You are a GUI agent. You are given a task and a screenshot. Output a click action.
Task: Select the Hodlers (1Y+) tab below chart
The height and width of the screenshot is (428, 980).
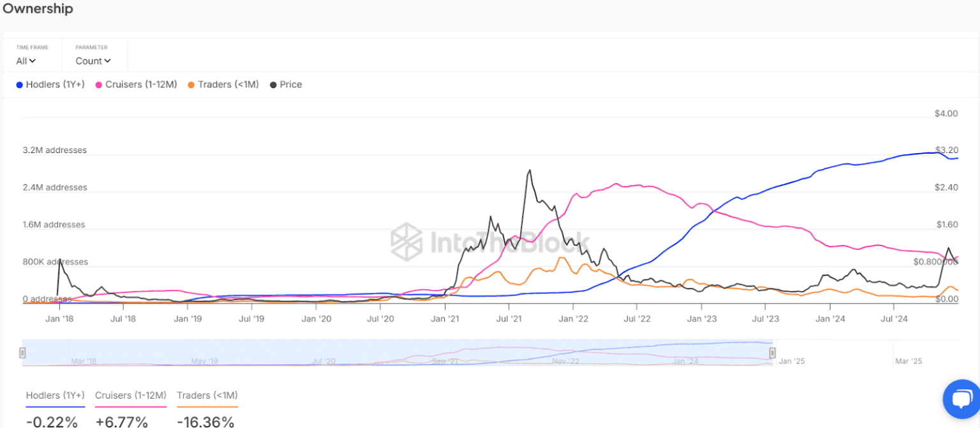click(56, 395)
